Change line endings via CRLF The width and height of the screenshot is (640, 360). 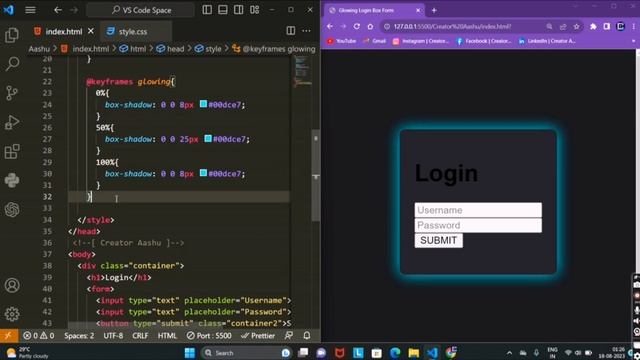[x=140, y=336]
